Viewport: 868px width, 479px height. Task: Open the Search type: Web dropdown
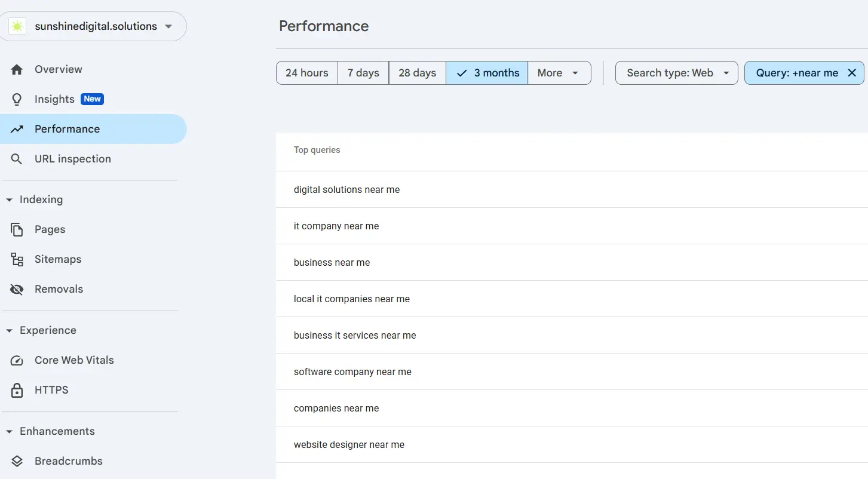click(x=676, y=72)
